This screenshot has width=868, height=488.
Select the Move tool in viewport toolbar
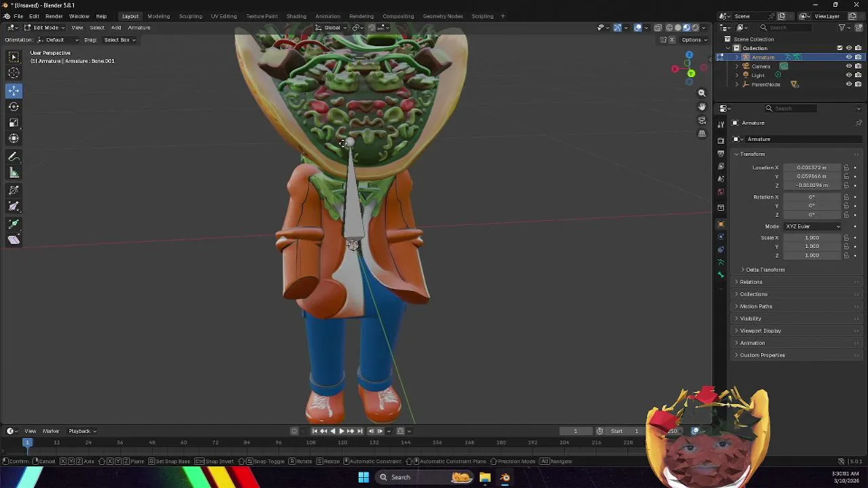(x=14, y=91)
